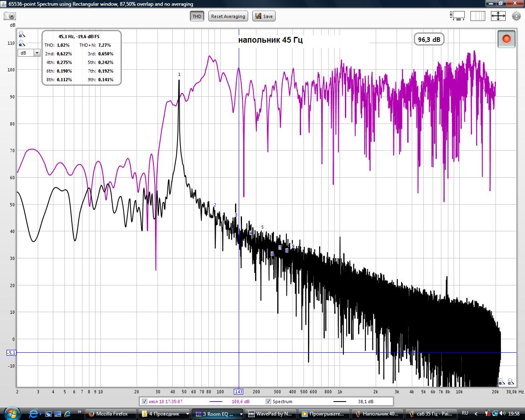Open graph settings gear icon
The width and height of the screenshot is (525, 420).
516,16
